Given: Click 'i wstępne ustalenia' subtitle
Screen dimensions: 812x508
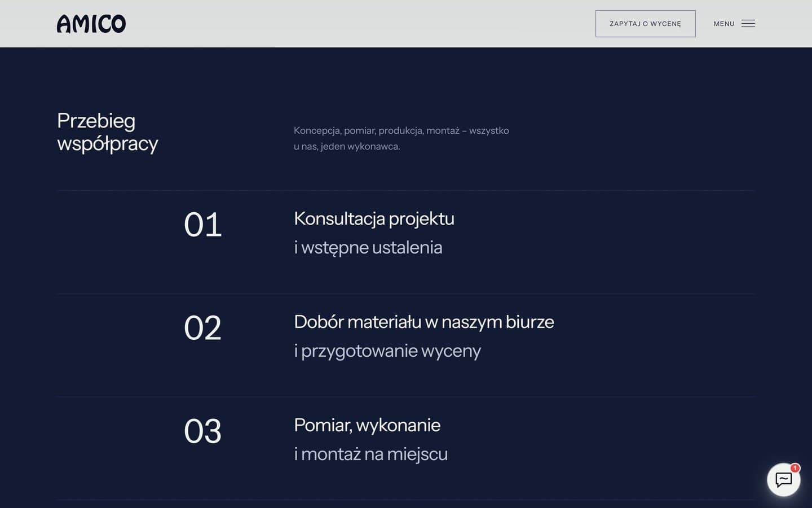Looking at the screenshot, I should point(368,247).
